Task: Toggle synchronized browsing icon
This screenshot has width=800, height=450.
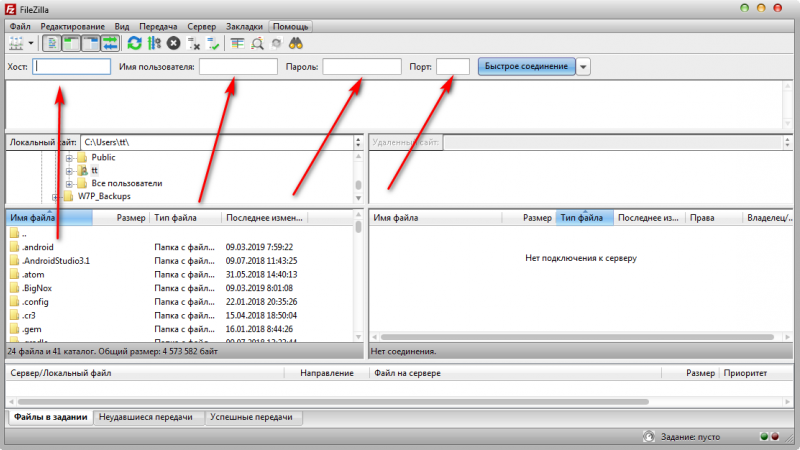Action: [277, 43]
